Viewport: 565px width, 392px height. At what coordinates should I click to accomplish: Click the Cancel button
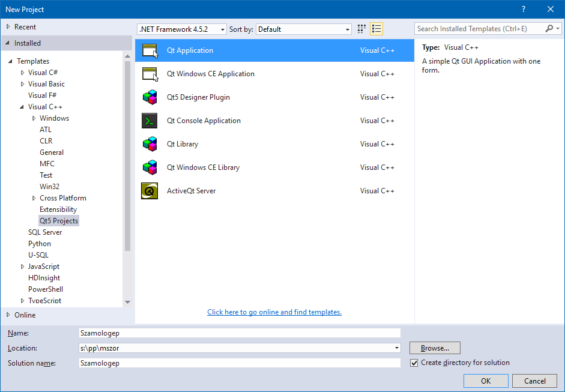click(535, 381)
